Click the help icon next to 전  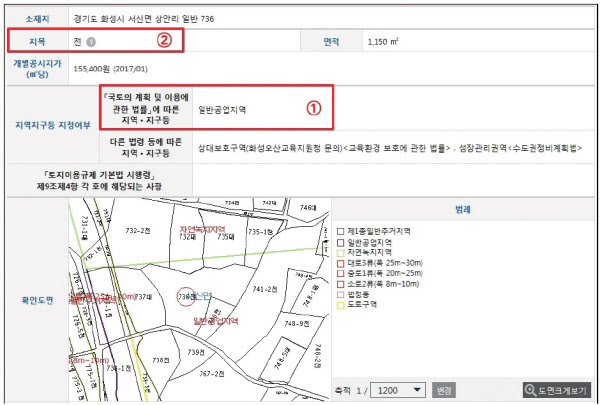(x=92, y=42)
